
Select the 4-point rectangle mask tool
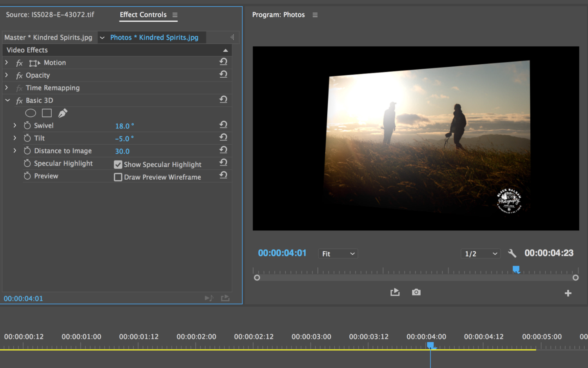47,113
